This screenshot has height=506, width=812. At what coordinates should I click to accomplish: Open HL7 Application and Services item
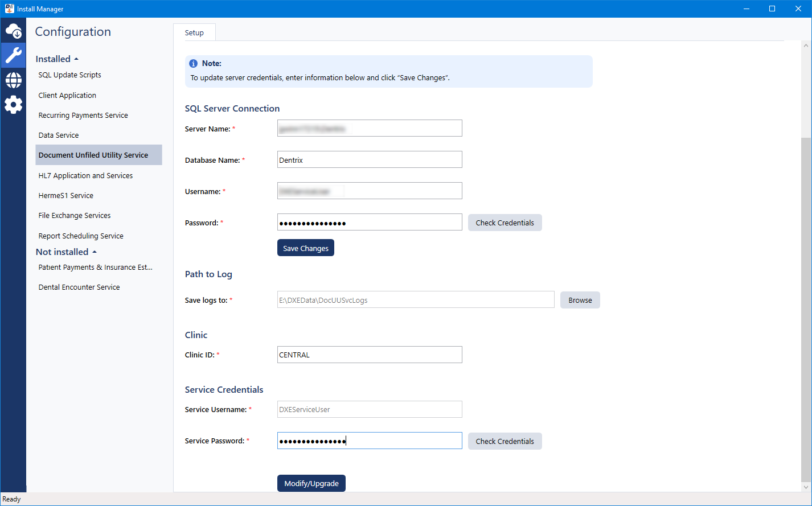point(85,176)
